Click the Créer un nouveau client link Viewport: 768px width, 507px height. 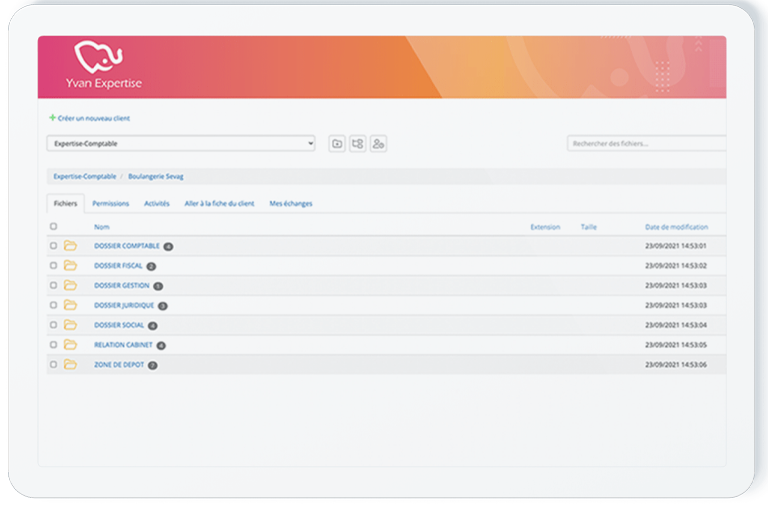pos(94,118)
